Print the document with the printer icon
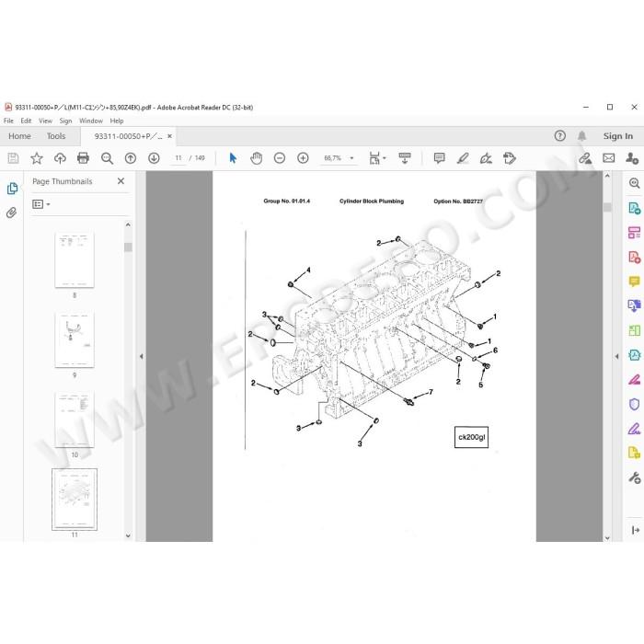 click(x=84, y=158)
